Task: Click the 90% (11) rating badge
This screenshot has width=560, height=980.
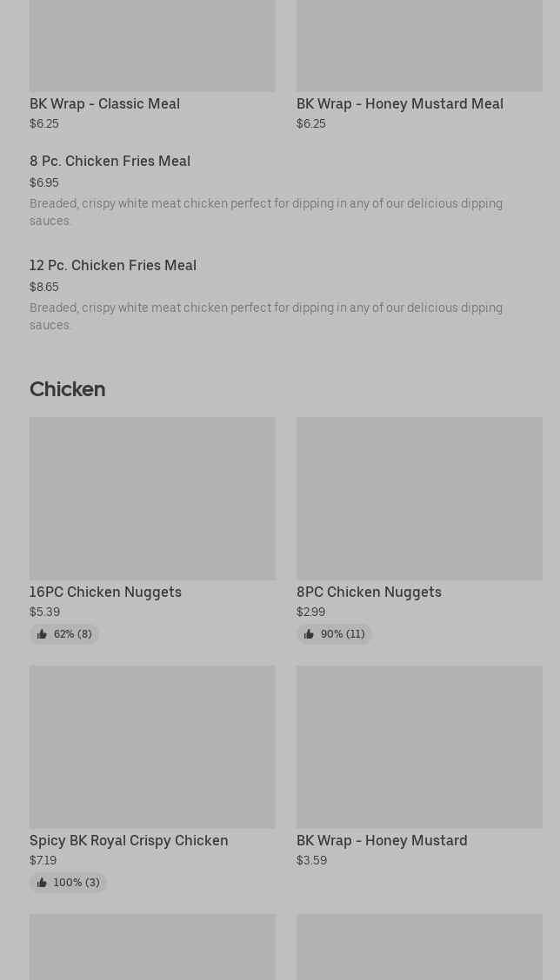Action: pos(343,634)
